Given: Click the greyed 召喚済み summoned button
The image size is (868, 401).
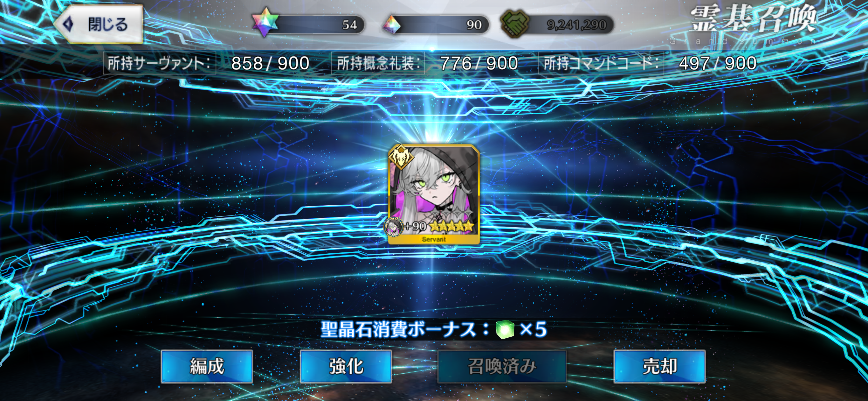Looking at the screenshot, I should click(x=502, y=366).
